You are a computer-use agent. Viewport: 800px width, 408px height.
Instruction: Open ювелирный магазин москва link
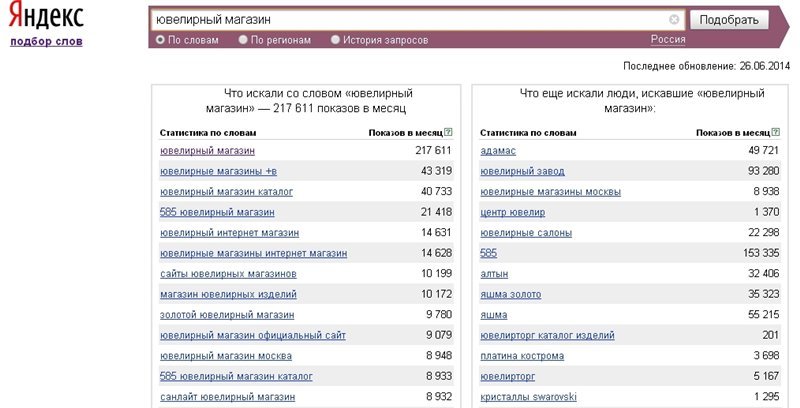(x=226, y=356)
